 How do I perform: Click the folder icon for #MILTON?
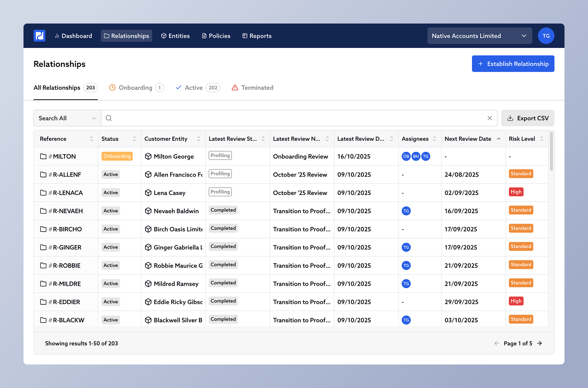[x=43, y=156]
